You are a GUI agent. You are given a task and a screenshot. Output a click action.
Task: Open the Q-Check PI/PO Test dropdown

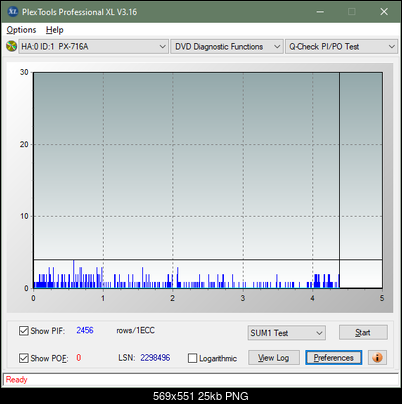[341, 47]
